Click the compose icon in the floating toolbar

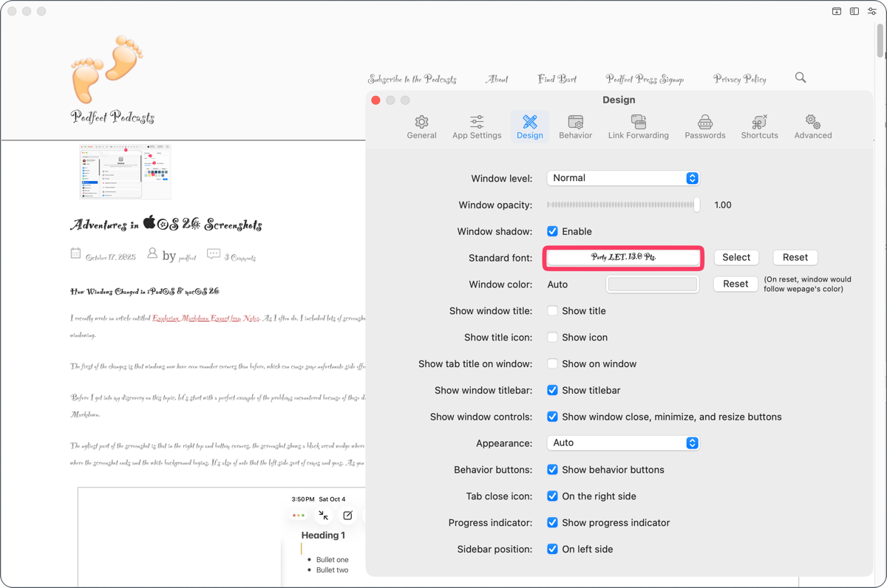pos(347,515)
